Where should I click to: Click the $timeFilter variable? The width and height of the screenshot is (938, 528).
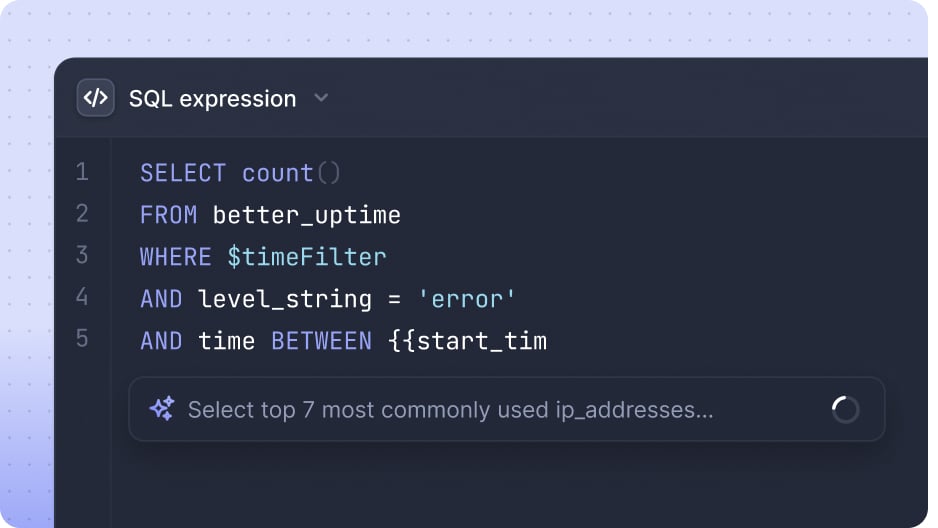point(307,257)
